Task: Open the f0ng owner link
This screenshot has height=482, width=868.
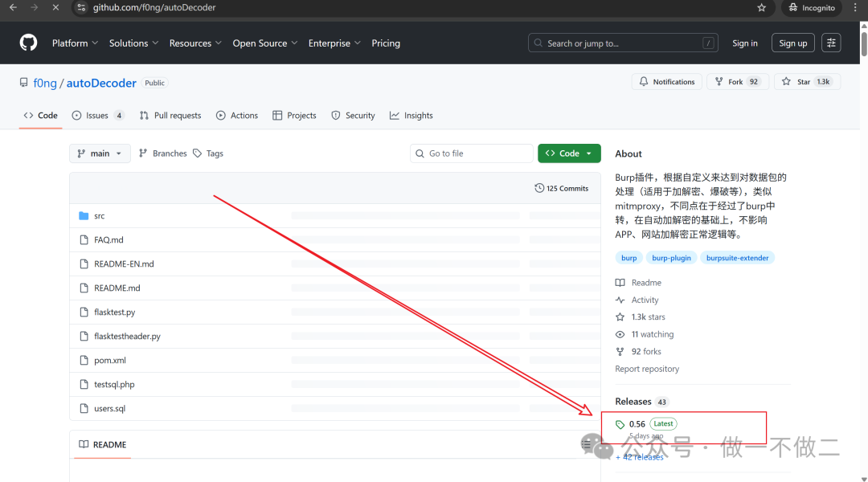Action: click(x=45, y=83)
